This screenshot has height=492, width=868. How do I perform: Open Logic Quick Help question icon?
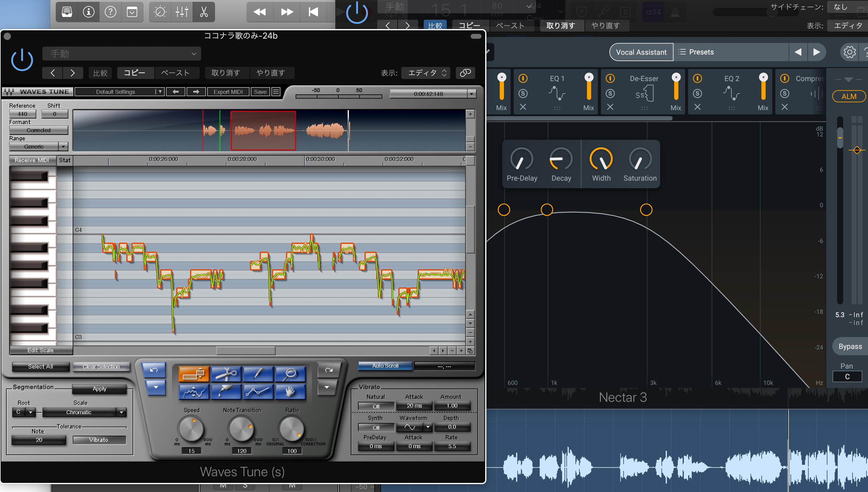click(110, 12)
